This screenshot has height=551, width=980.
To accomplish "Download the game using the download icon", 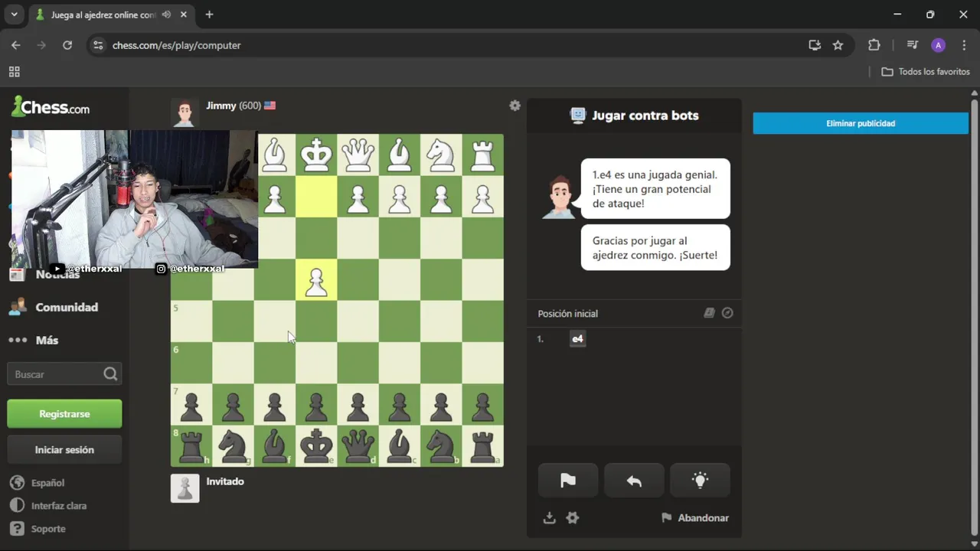I will [x=549, y=518].
